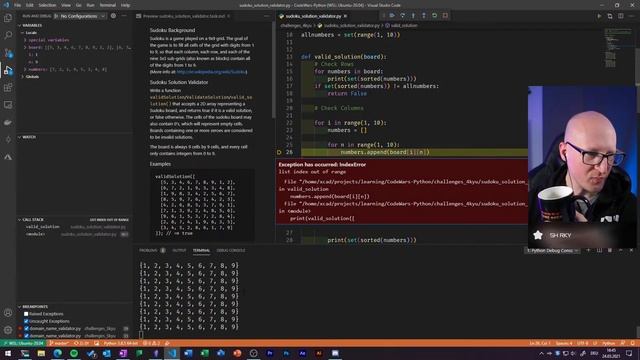Open the Explorer view in activity bar

tap(8, 18)
